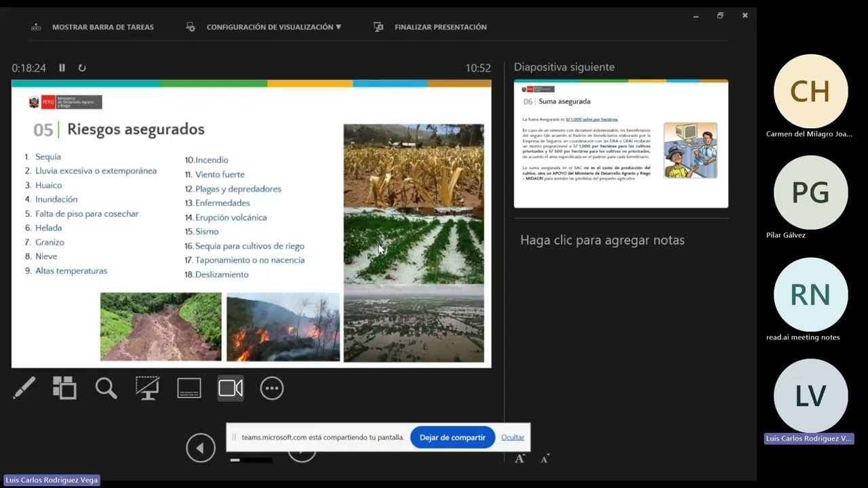Click list item Helada
This screenshot has height=488, width=868.
(49, 228)
